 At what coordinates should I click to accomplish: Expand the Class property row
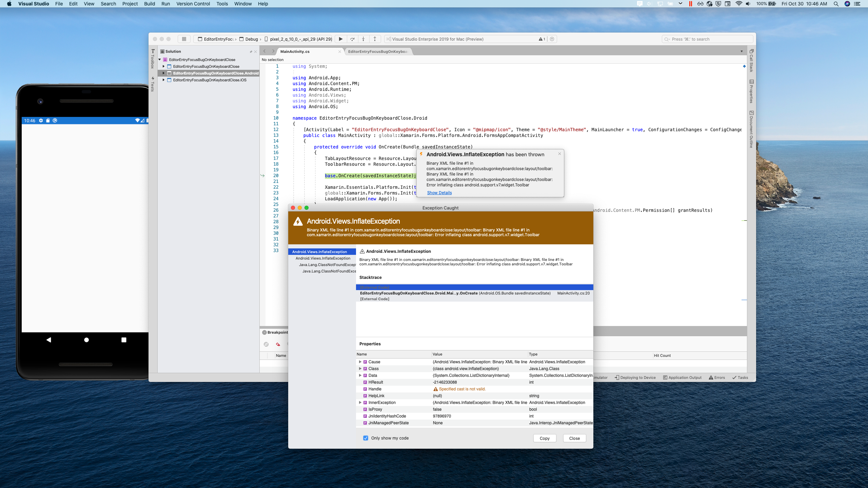(x=360, y=369)
